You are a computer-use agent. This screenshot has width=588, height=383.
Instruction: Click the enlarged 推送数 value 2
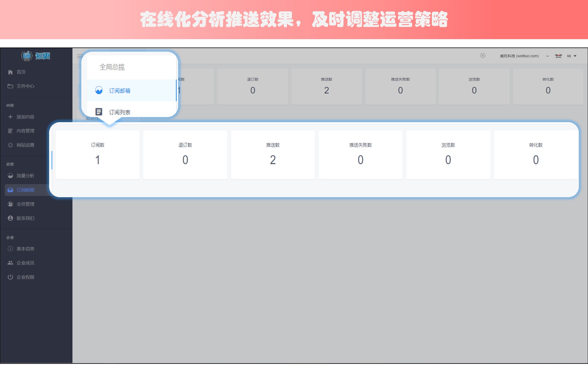pyautogui.click(x=273, y=160)
